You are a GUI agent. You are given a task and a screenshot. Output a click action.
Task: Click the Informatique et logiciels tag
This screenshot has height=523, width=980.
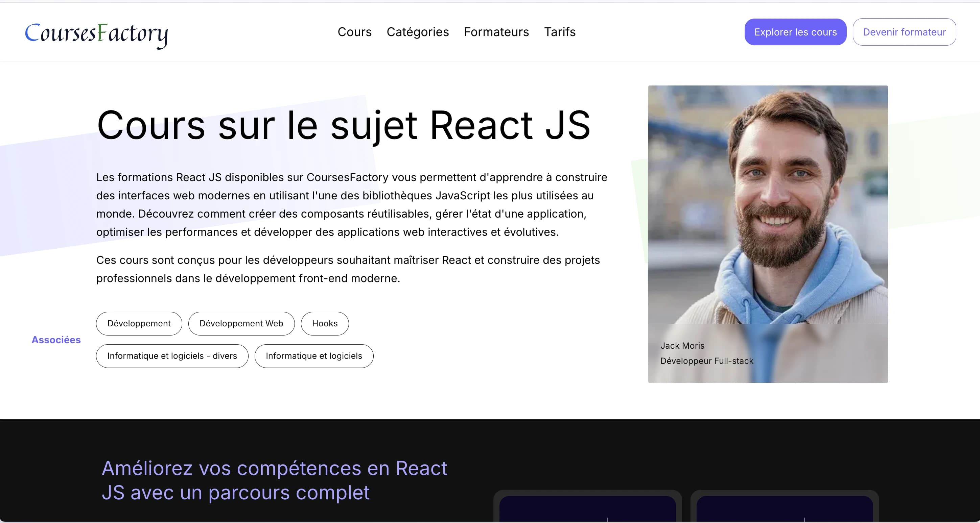[314, 356]
